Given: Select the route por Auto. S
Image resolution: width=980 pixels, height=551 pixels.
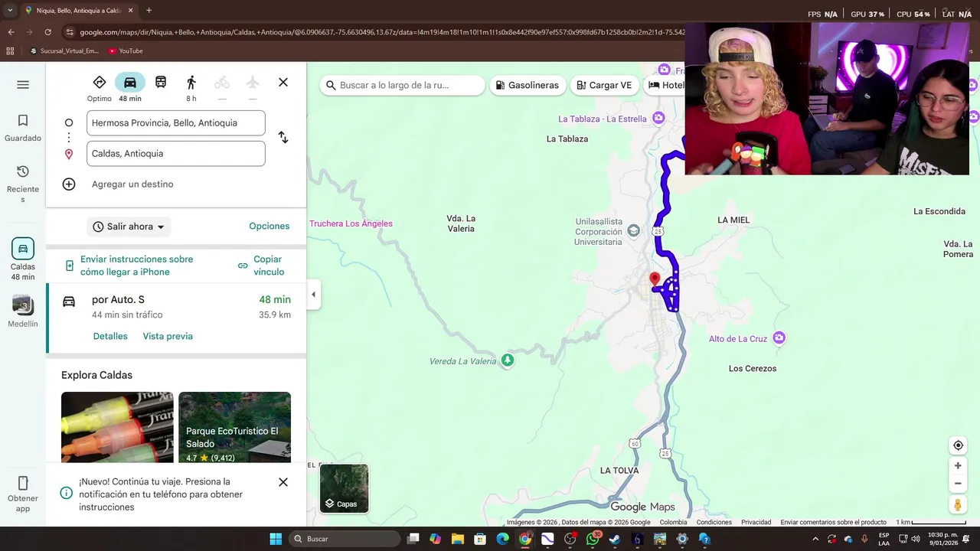Looking at the screenshot, I should [176, 318].
